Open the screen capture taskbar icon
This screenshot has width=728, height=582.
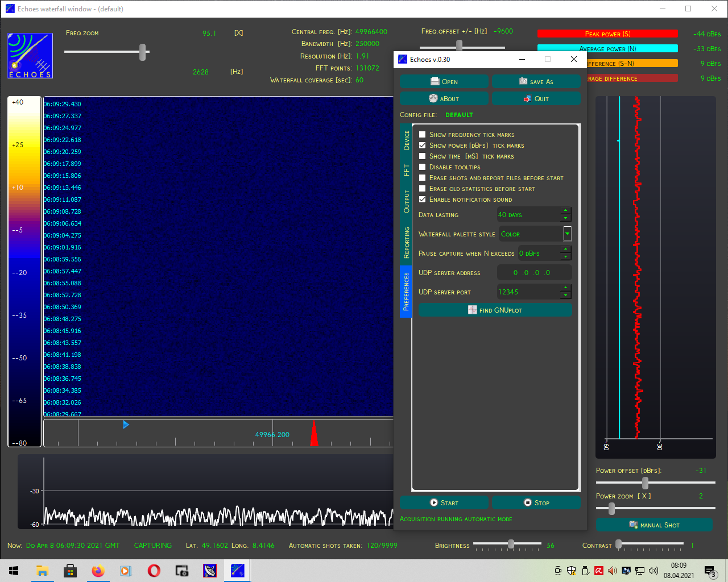click(181, 571)
